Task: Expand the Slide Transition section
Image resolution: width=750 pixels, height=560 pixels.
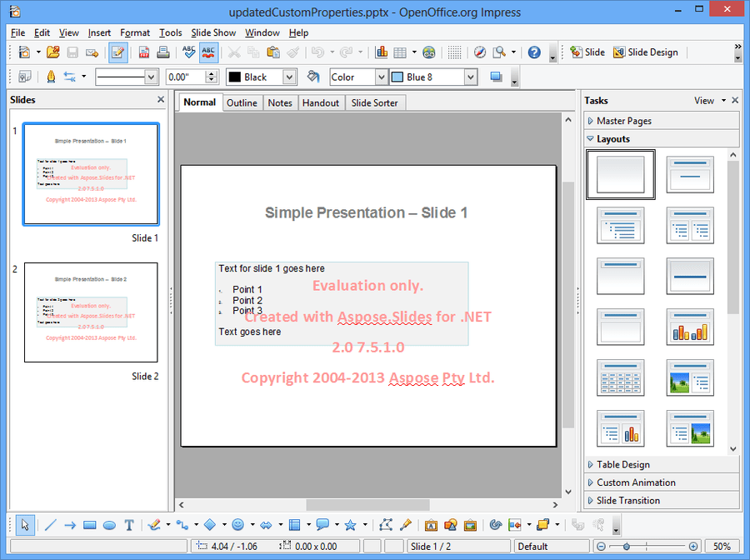Action: pyautogui.click(x=662, y=500)
